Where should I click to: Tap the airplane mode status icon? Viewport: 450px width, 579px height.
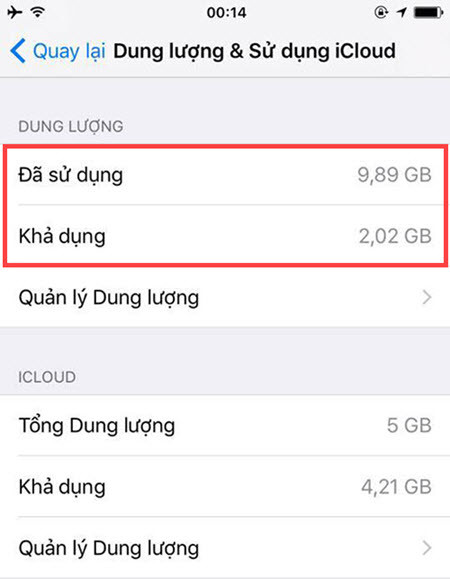pyautogui.click(x=15, y=13)
